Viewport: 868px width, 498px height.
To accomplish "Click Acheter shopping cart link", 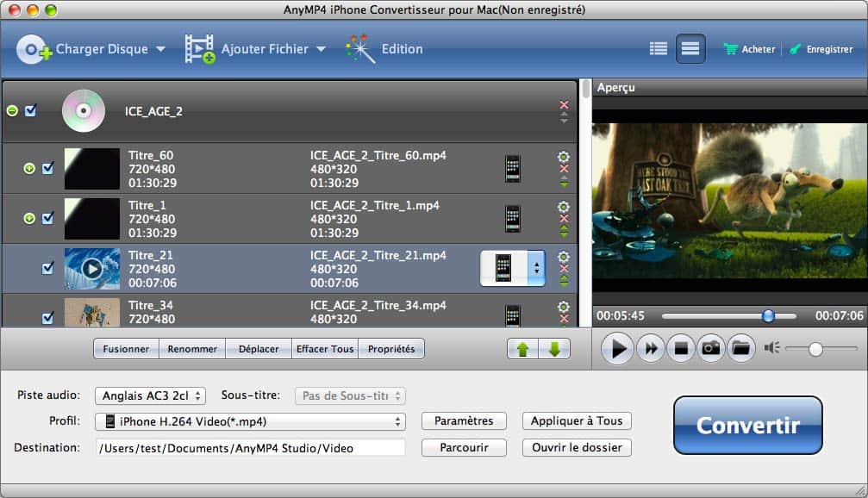I will pos(750,49).
